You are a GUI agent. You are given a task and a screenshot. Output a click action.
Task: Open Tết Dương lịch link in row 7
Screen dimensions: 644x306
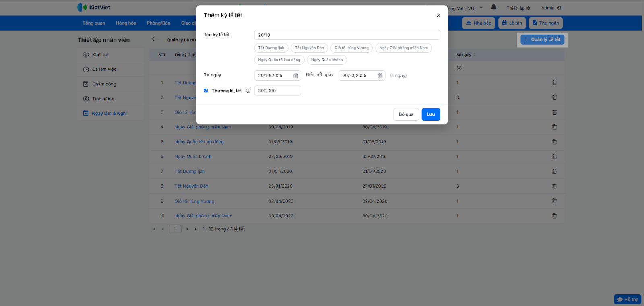[190, 172]
